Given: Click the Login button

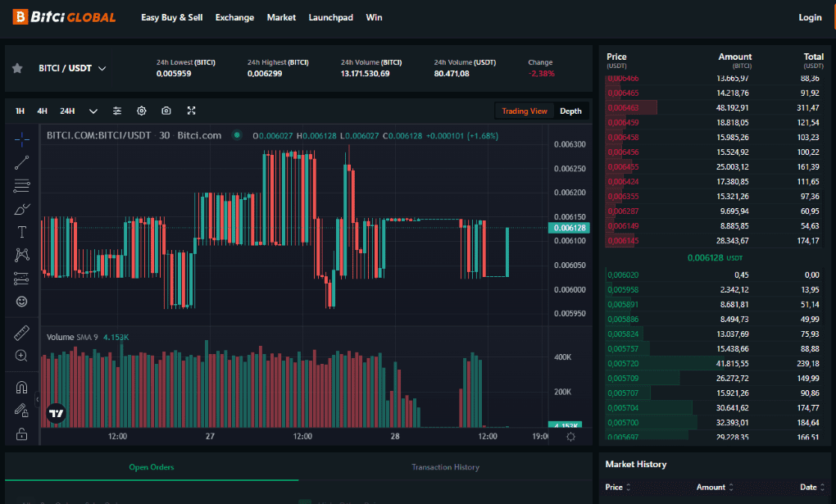Looking at the screenshot, I should 809,16.
